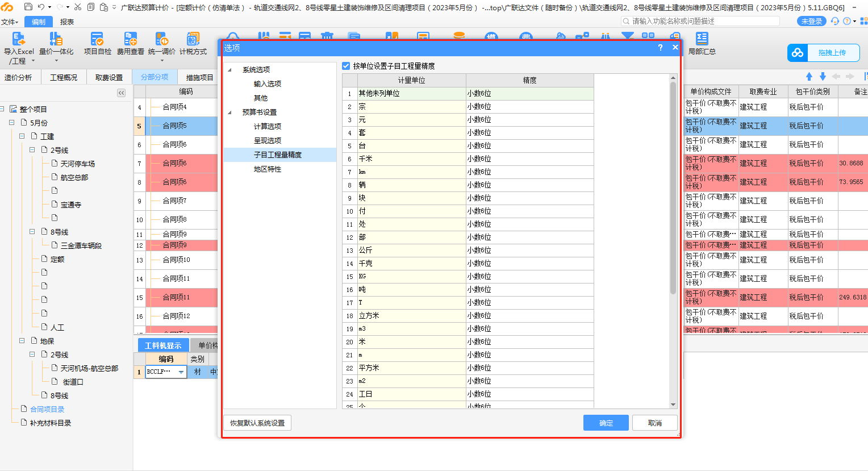Collapse the 地保 tree node

click(22, 341)
